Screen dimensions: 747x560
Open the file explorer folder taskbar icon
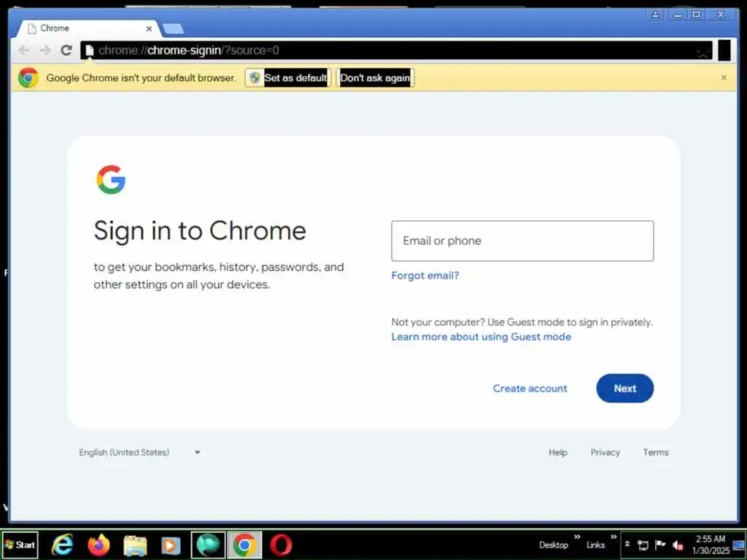pyautogui.click(x=135, y=545)
